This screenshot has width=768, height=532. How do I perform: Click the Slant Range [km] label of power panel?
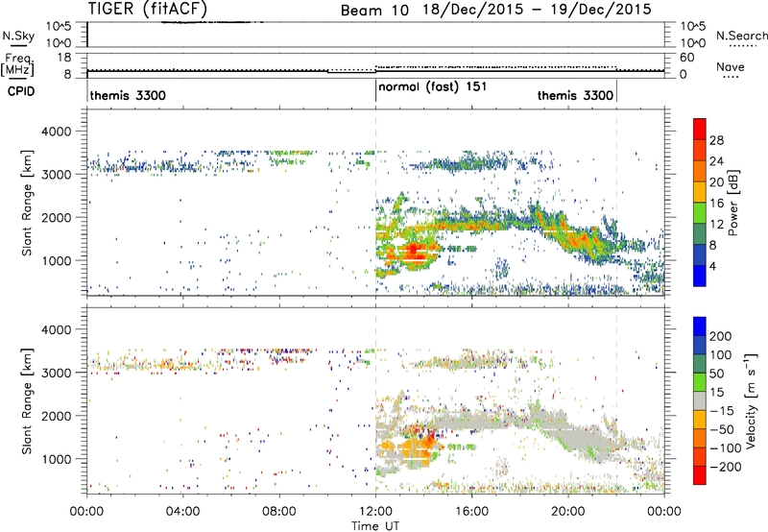[x=27, y=203]
